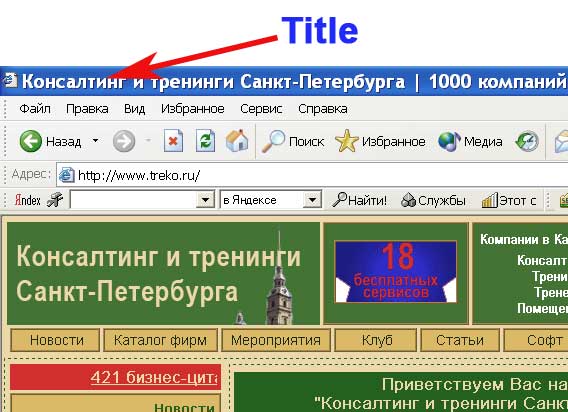The width and height of the screenshot is (568, 412).
Task: Click the site header Консалтинг и тренинги logo
Action: (163, 274)
